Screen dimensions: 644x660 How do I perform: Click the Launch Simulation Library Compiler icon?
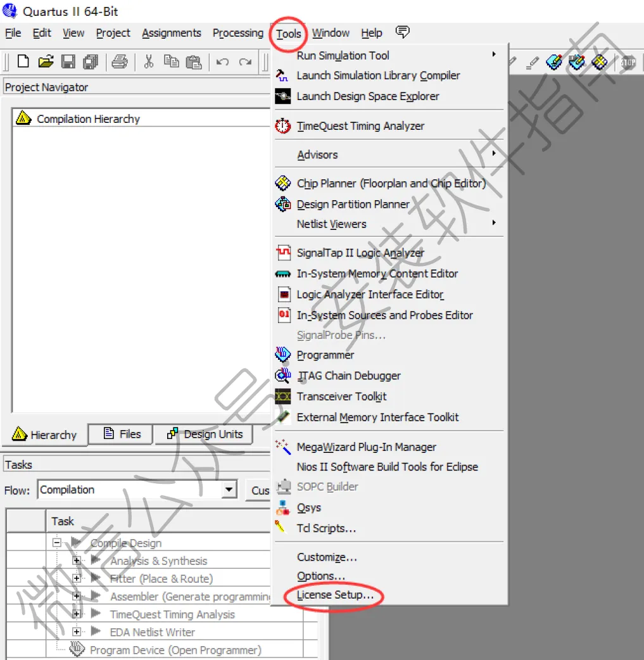click(x=282, y=76)
